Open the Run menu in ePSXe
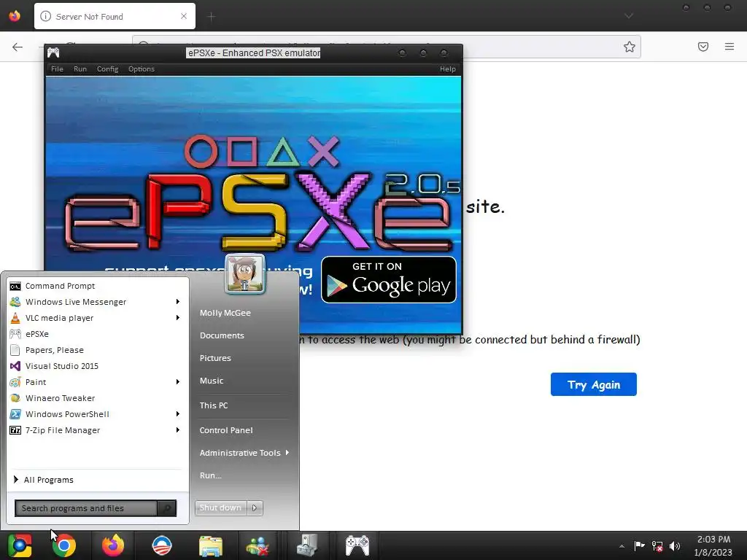 tap(80, 69)
